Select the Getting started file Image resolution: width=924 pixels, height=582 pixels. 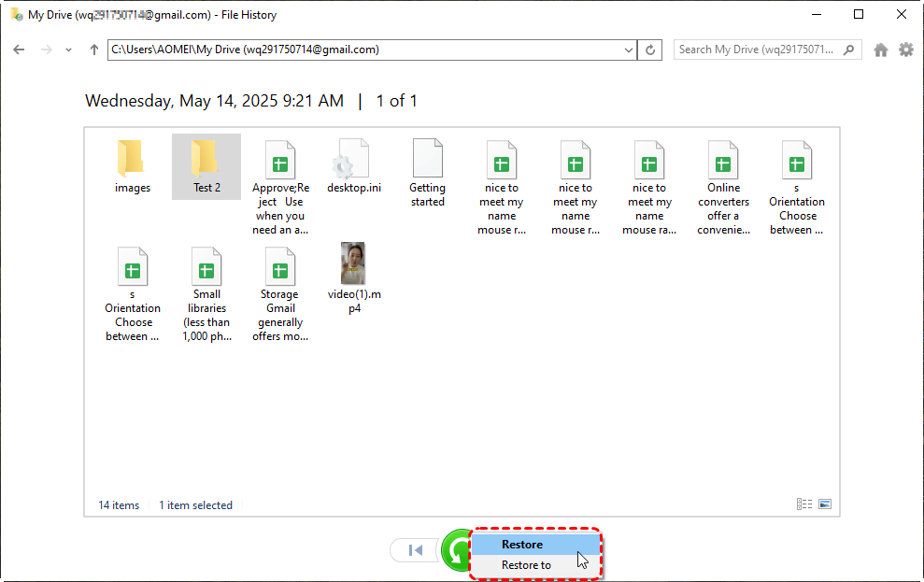tap(428, 173)
